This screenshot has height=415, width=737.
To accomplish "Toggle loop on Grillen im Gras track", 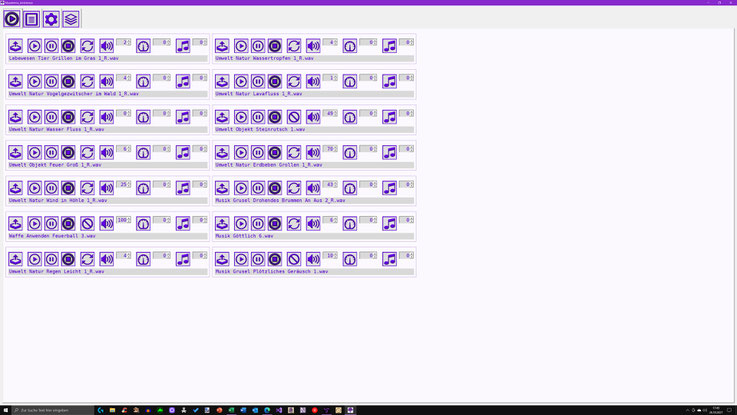I will pyautogui.click(x=87, y=46).
